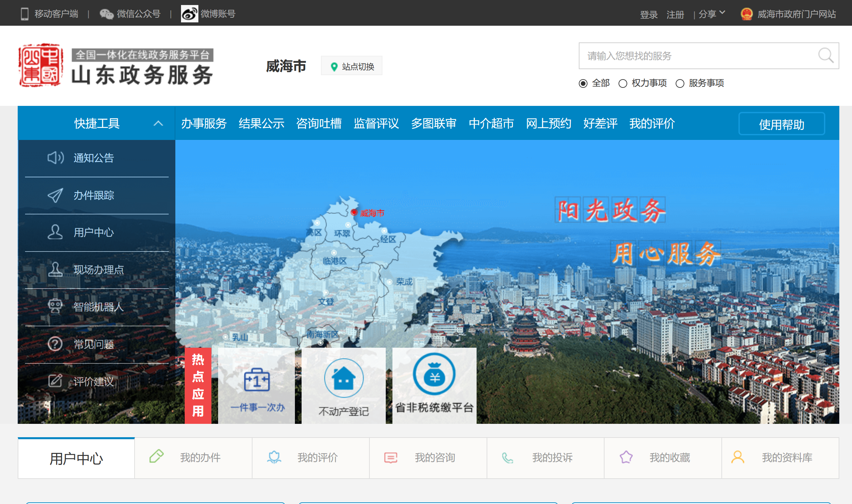Collapse the 快捷工具 menu chevron

coord(158,123)
